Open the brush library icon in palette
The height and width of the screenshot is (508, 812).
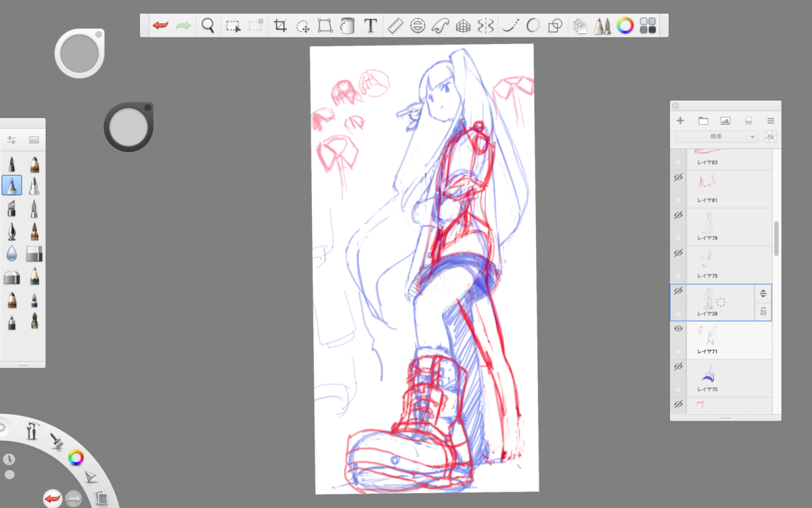(x=34, y=140)
